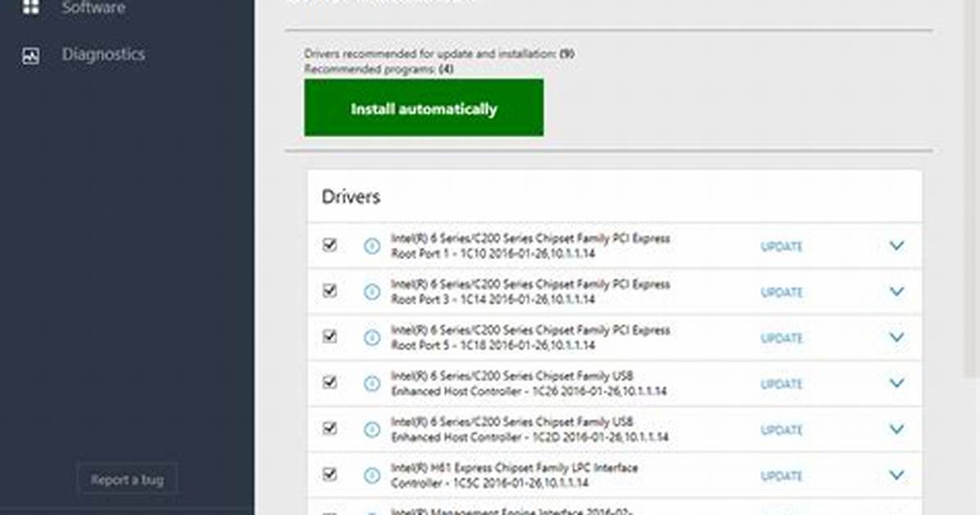The width and height of the screenshot is (980, 515).
Task: Uncheck the Root Port 1 - 1C10 driver checkbox
Action: 329,244
